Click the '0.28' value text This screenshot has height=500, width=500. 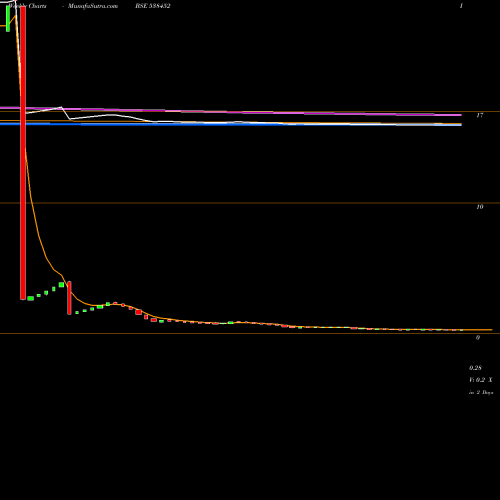point(475,368)
